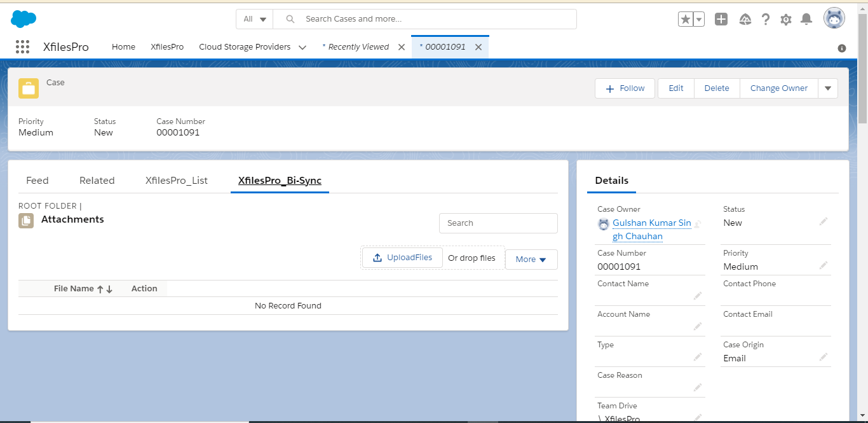The height and width of the screenshot is (423, 868).
Task: Go to the Home tab
Action: click(123, 47)
